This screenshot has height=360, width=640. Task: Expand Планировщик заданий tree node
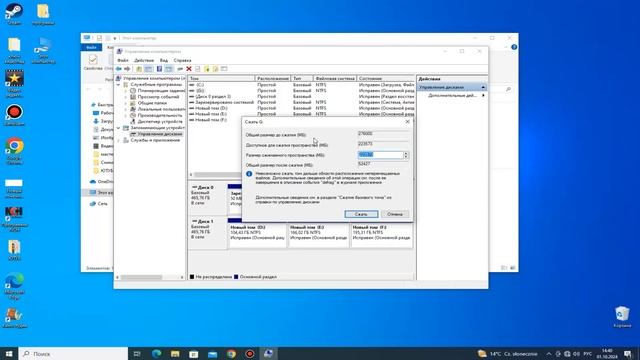tap(126, 91)
